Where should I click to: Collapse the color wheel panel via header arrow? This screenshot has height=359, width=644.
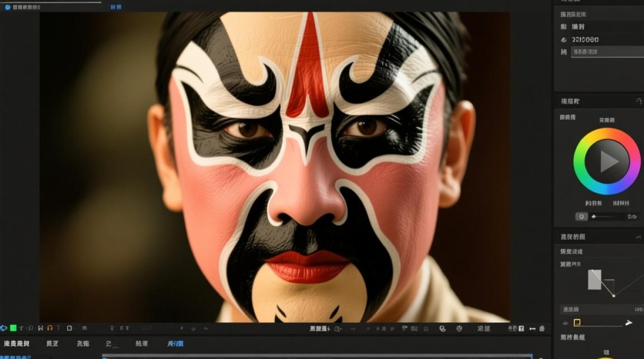[x=638, y=101]
